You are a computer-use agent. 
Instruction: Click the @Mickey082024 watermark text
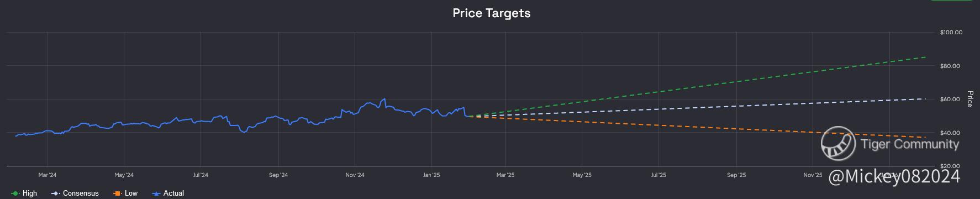point(894,177)
